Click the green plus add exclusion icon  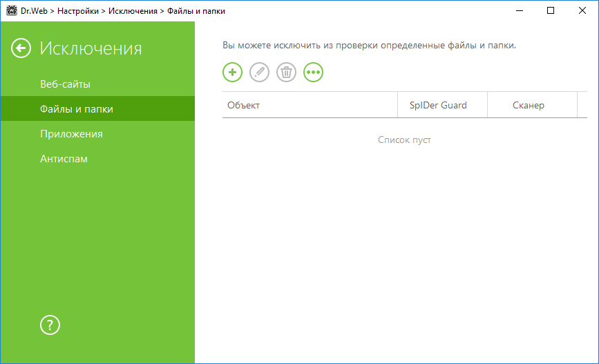point(232,73)
